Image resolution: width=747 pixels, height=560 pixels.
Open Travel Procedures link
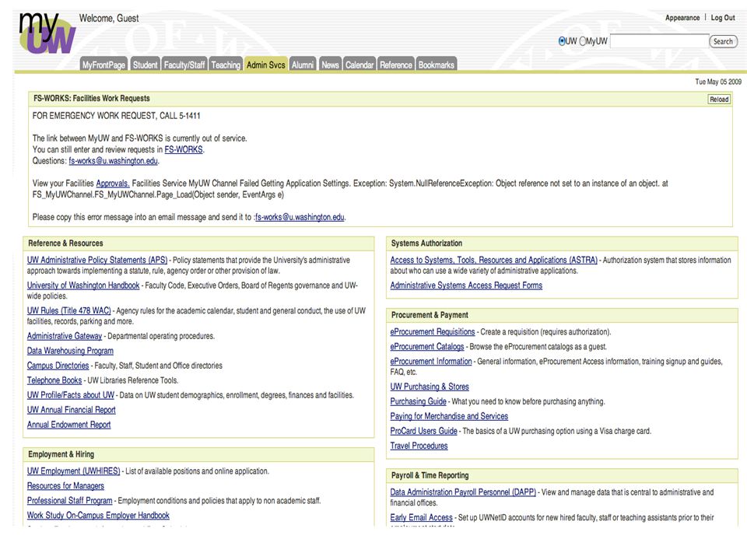pos(419,445)
